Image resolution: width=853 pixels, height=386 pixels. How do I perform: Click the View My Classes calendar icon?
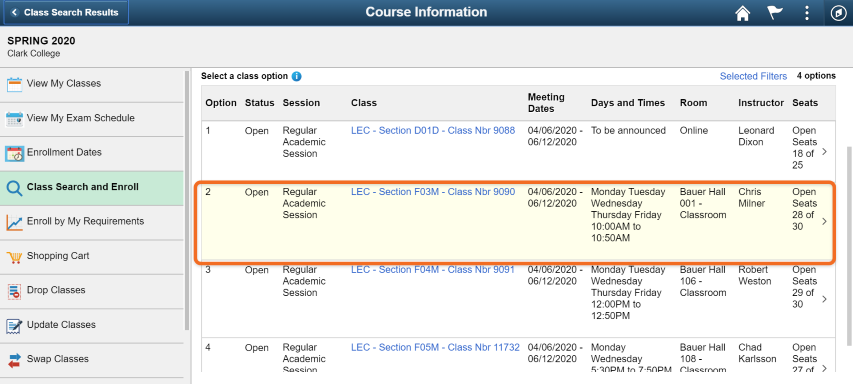(x=14, y=84)
